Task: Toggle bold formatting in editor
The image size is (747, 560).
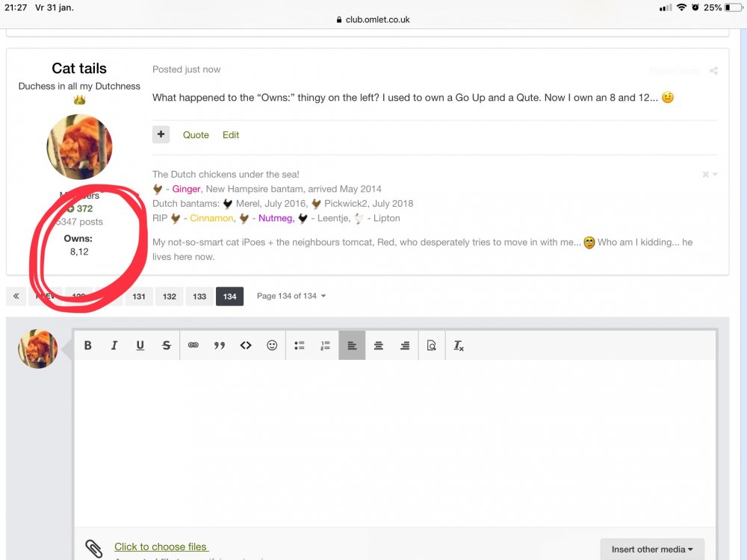Action: tap(88, 345)
